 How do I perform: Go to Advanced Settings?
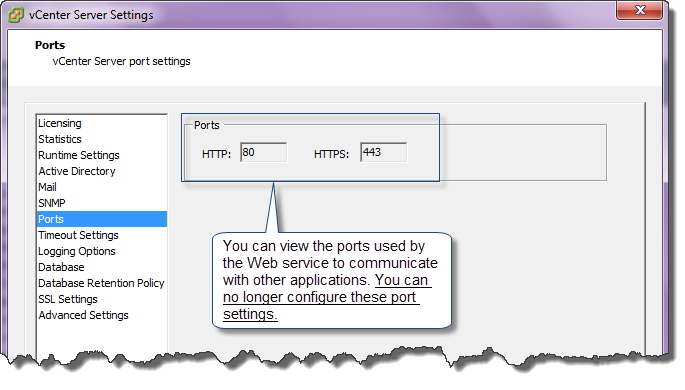click(102, 315)
